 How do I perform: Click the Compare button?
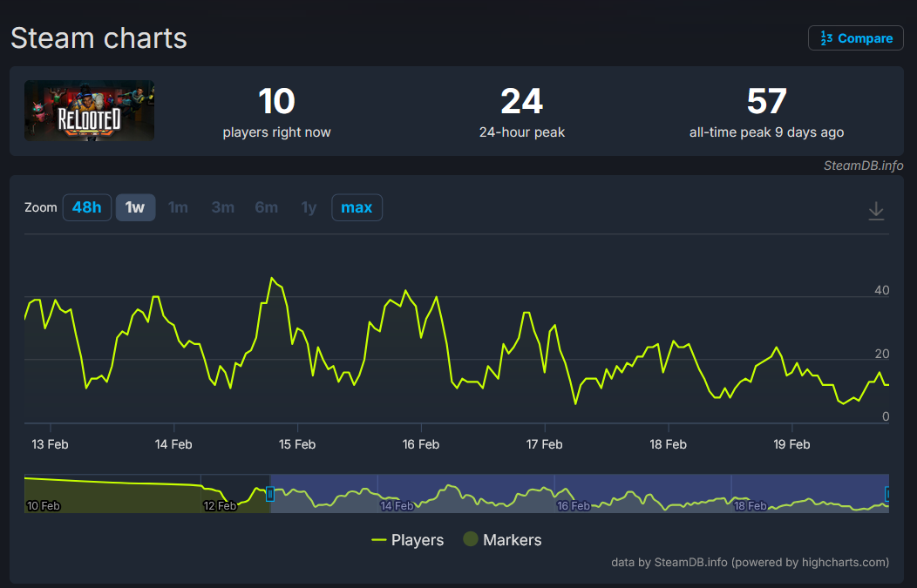click(x=856, y=38)
